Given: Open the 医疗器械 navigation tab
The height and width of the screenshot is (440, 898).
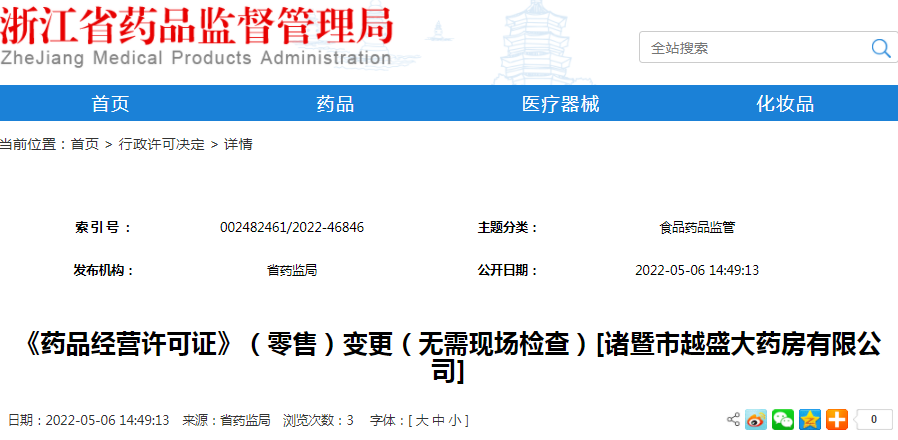Looking at the screenshot, I should (x=560, y=104).
